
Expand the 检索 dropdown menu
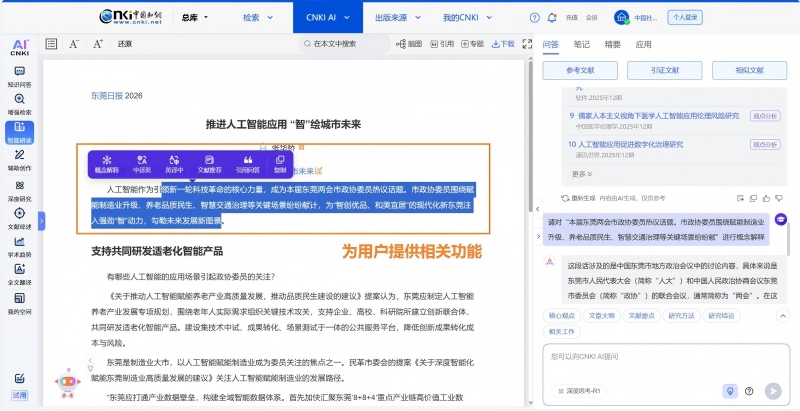coord(256,17)
